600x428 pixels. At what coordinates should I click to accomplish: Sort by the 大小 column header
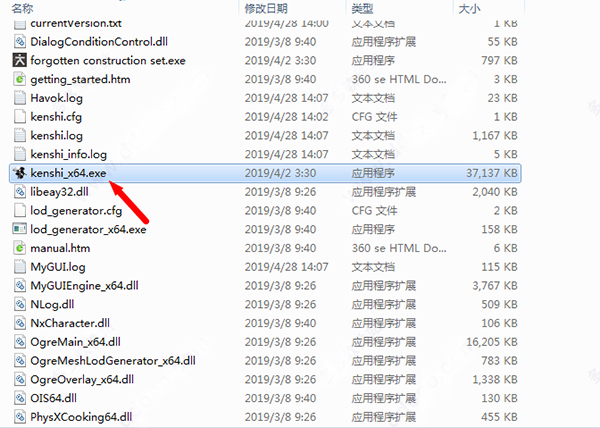pyautogui.click(x=470, y=8)
